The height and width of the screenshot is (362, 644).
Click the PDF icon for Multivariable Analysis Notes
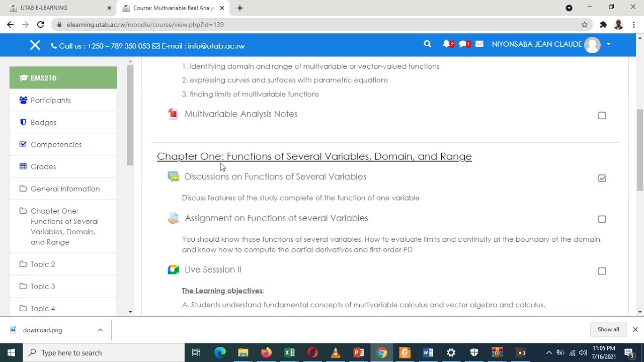coord(173,114)
